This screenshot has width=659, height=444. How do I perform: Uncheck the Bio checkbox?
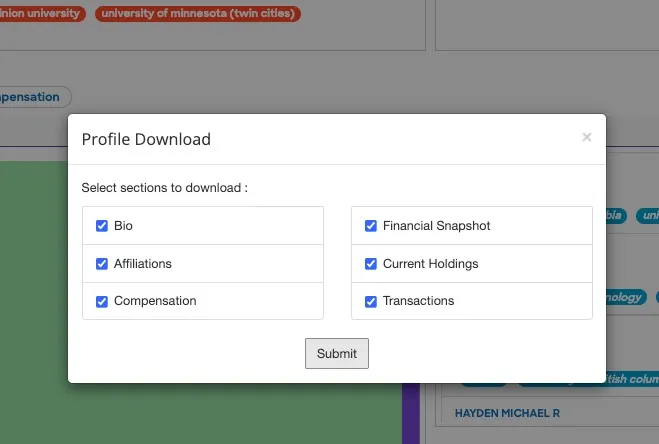[102, 226]
